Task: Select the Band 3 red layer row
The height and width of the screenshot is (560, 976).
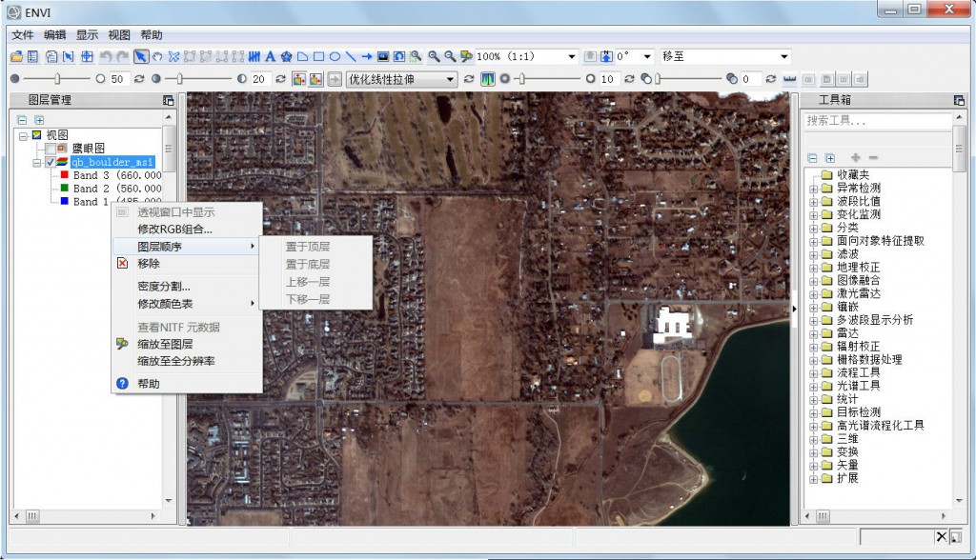Action: coord(111,175)
